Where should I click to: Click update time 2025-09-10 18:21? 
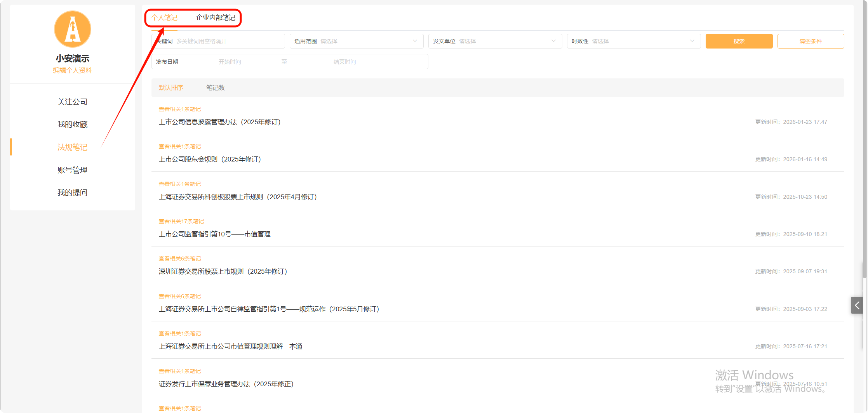[791, 234]
